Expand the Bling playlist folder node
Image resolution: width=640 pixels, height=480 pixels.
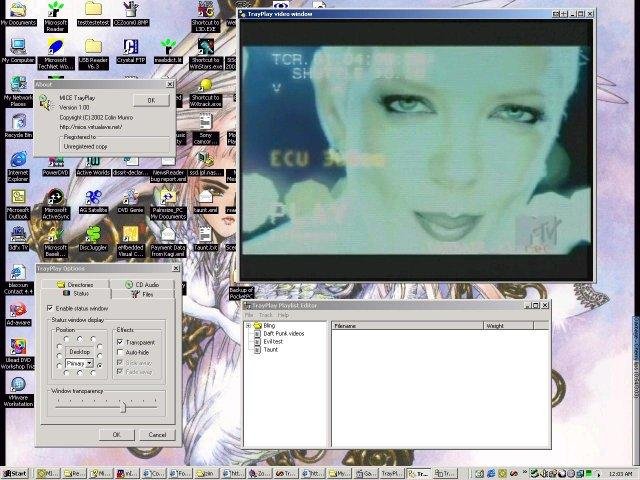click(248, 325)
